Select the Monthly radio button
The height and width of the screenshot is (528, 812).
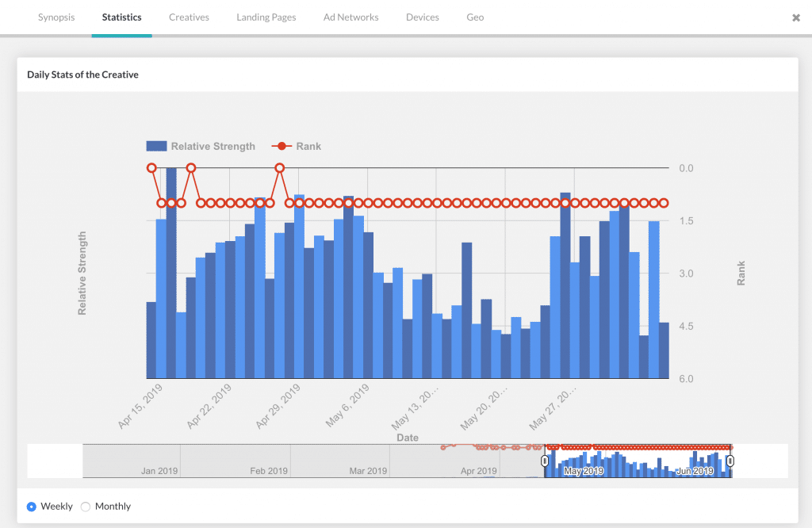[86, 507]
